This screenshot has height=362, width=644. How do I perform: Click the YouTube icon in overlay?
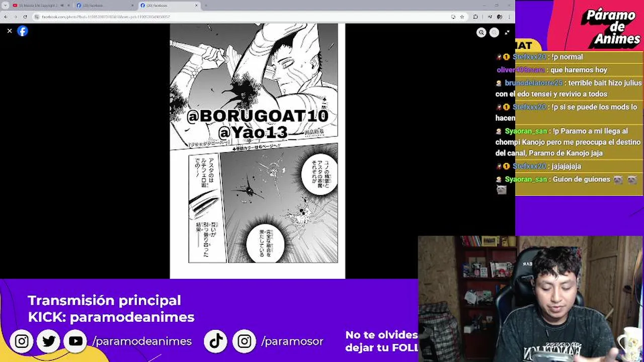[76, 341]
